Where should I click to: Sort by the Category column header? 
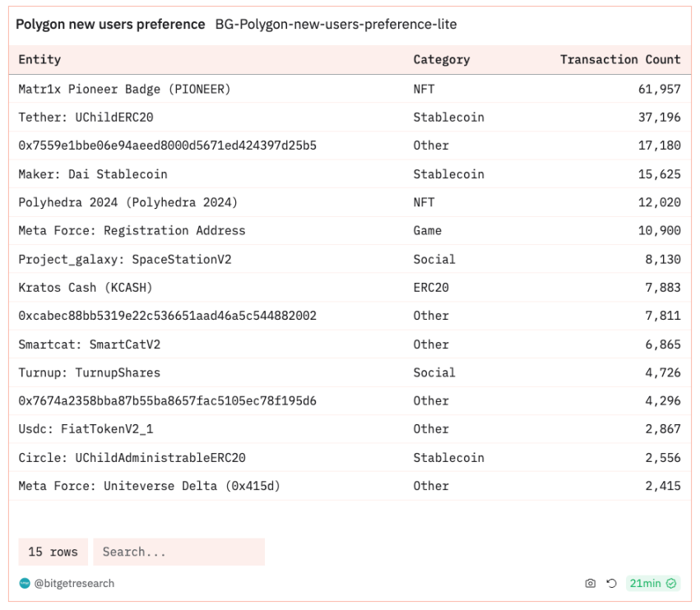click(441, 59)
